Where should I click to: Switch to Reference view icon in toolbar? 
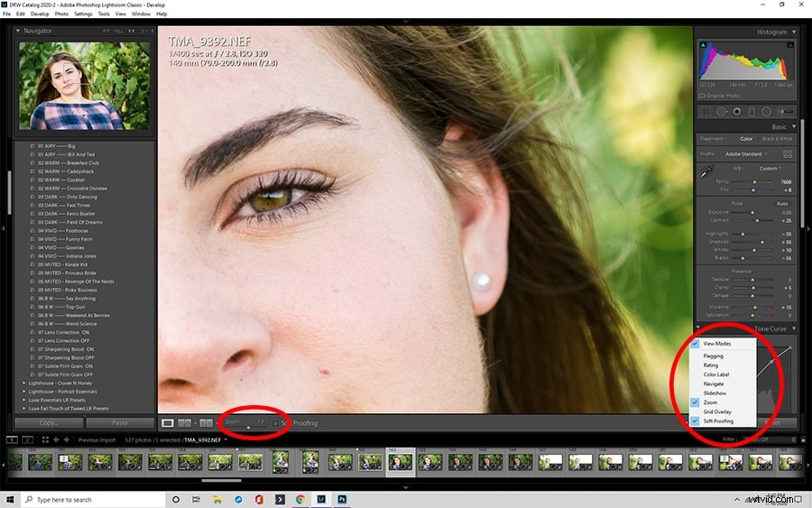coord(184,423)
